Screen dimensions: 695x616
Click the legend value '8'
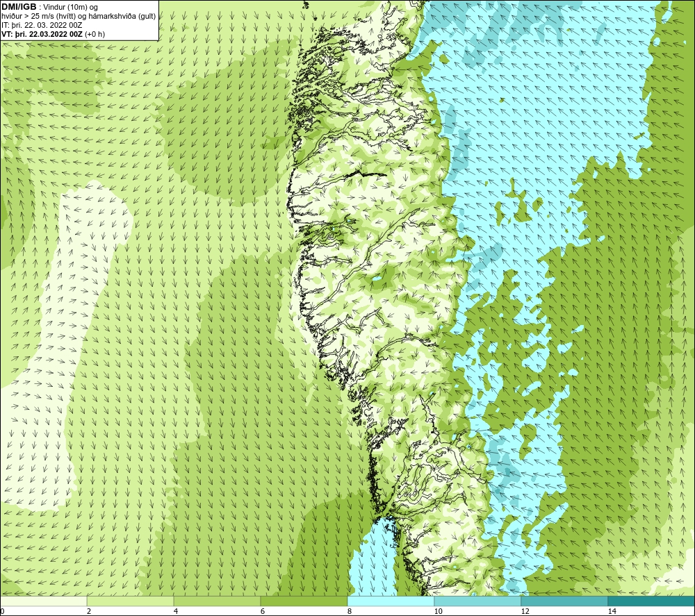coord(350,611)
